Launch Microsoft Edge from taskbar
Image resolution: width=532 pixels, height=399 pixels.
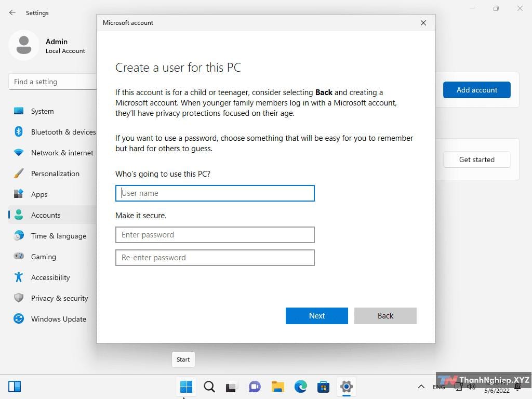(301, 387)
